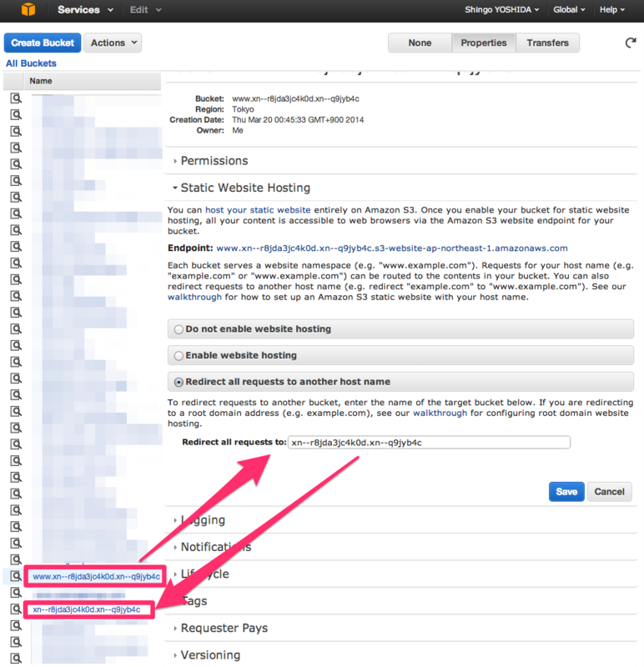
Task: Select Enable website hosting option
Action: point(179,356)
